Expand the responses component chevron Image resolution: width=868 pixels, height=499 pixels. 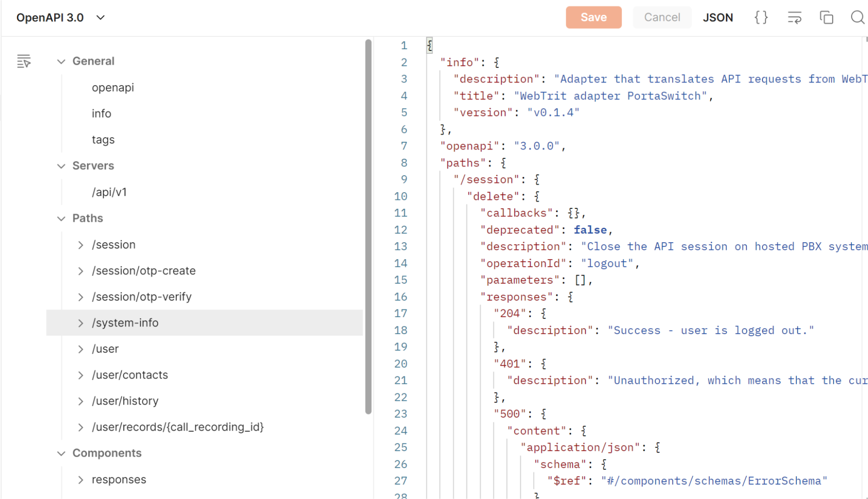(x=81, y=480)
